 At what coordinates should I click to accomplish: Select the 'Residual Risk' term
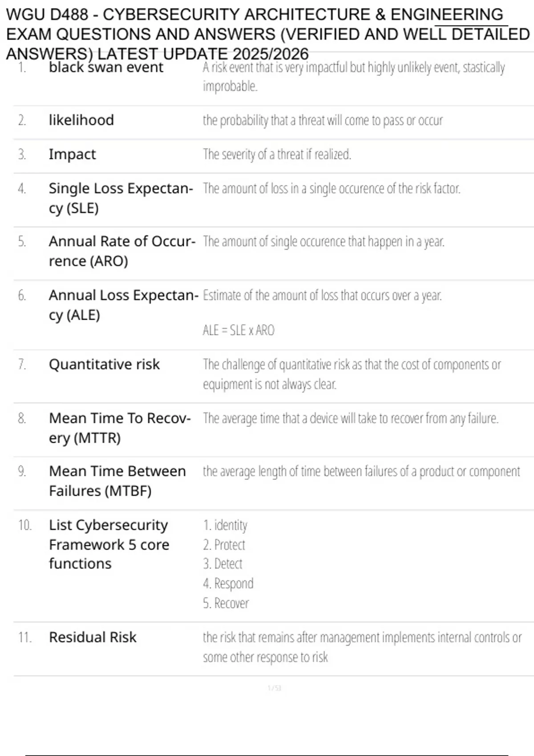tap(93, 637)
